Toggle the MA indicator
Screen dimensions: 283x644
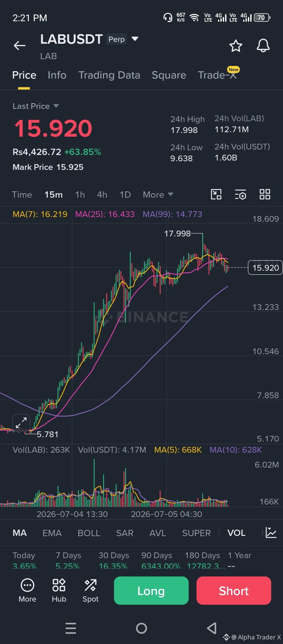pos(20,533)
